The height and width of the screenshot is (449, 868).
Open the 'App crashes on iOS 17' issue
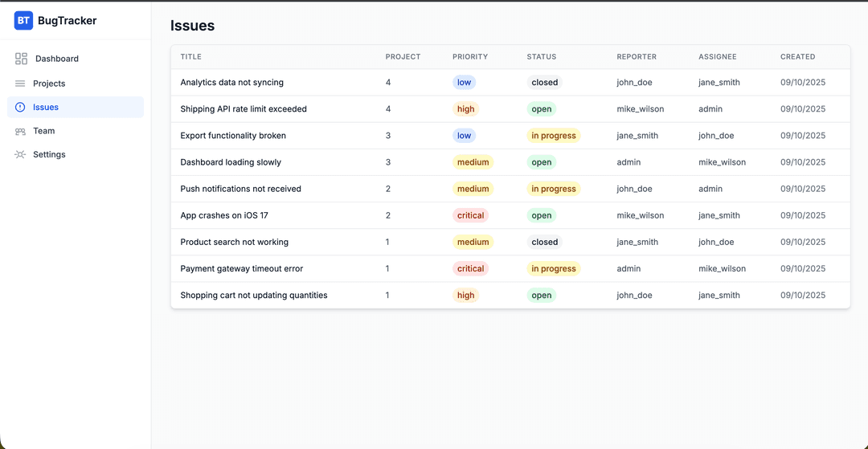click(224, 215)
